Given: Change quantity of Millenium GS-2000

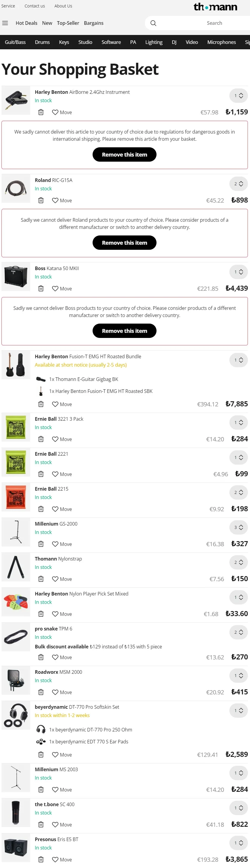Looking at the screenshot, I should [239, 527].
